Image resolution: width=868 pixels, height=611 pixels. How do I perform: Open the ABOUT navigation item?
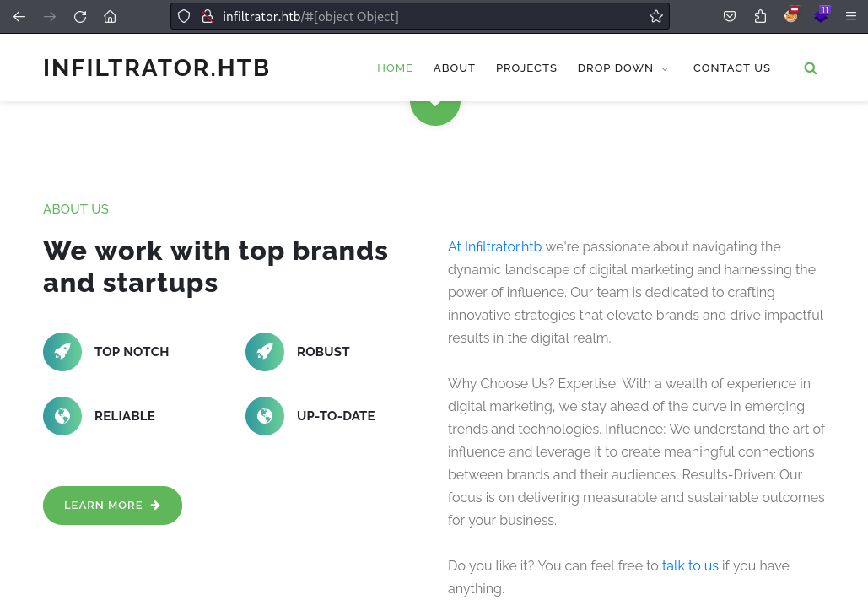point(454,68)
